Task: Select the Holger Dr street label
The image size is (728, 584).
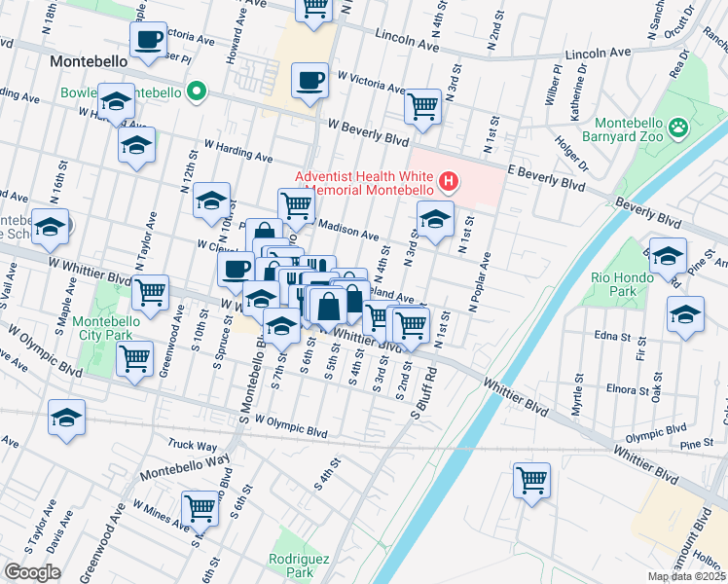Action: coord(571,153)
